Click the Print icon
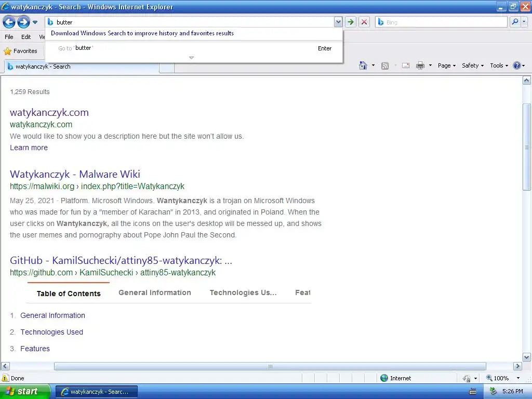532x399 pixels. click(420, 65)
